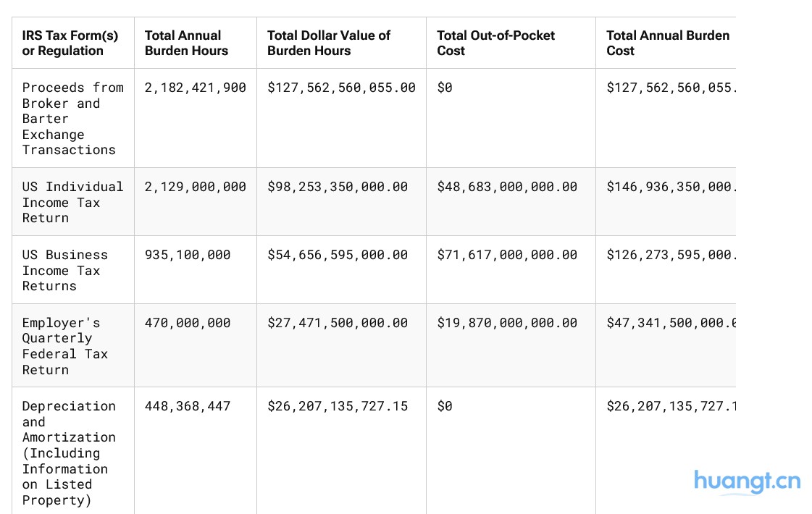Click burden hours value 2,129,000,000
Viewport: 812px width, 514px height.
[195, 187]
